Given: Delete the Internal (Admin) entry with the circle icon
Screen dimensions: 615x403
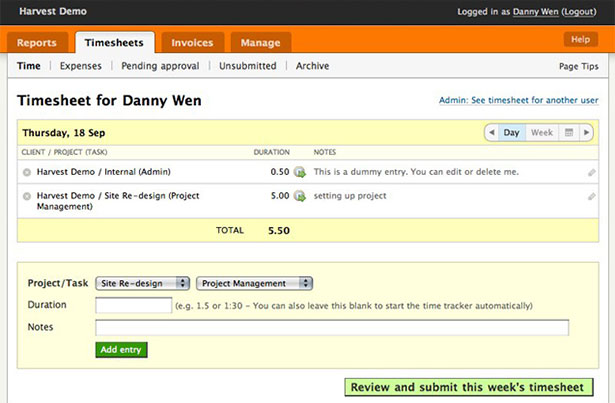Looking at the screenshot, I should tap(27, 172).
